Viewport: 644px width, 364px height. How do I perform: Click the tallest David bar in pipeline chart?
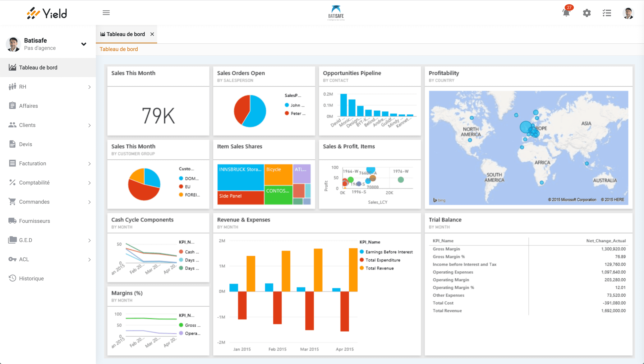pos(343,105)
